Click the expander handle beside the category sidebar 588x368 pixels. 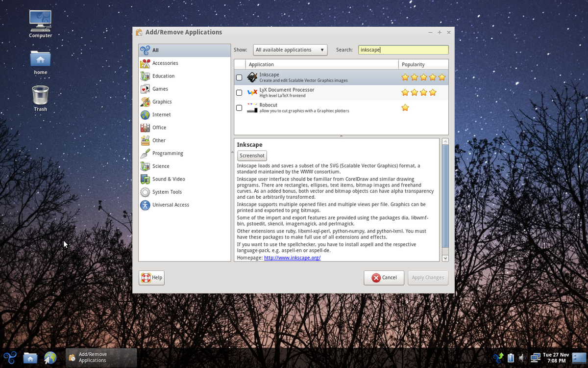point(232,153)
